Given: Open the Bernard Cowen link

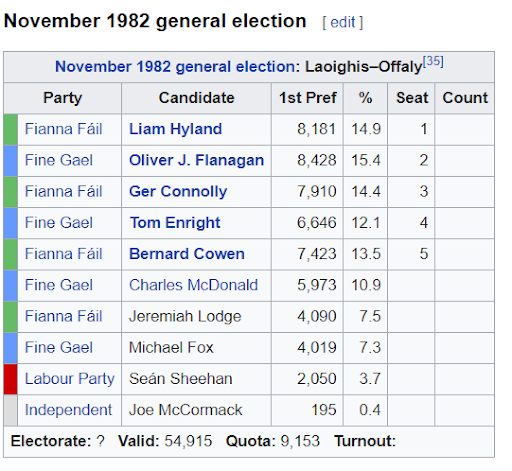Looking at the screenshot, I should click(187, 254).
